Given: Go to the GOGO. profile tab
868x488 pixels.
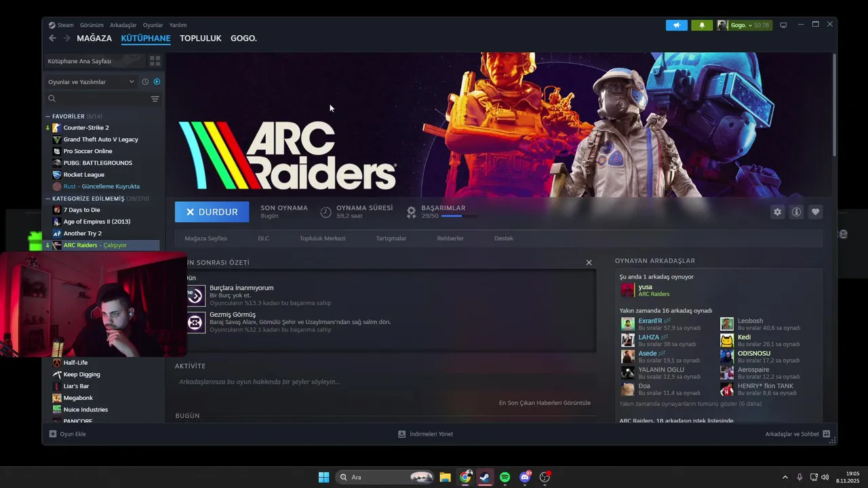Looking at the screenshot, I should click(x=243, y=38).
